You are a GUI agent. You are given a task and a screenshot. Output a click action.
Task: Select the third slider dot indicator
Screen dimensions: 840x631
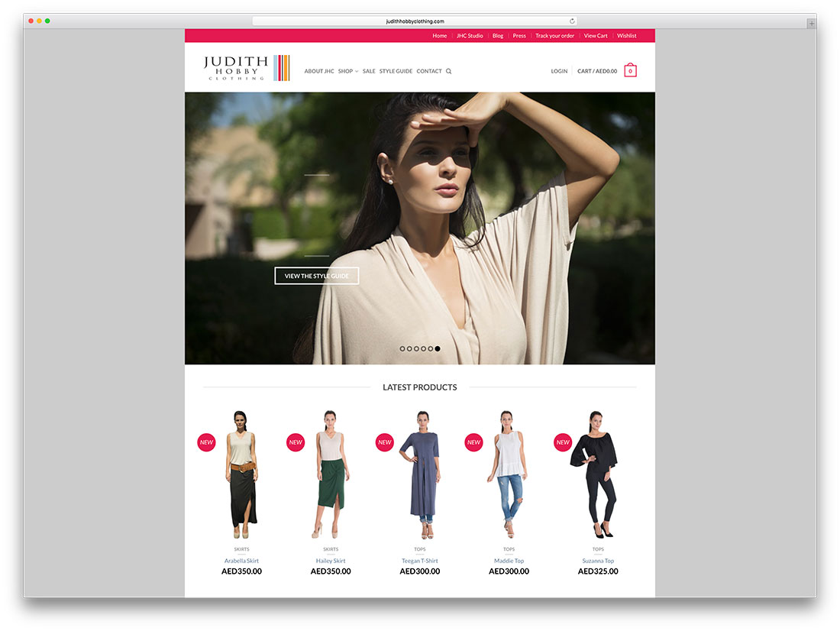tap(416, 348)
